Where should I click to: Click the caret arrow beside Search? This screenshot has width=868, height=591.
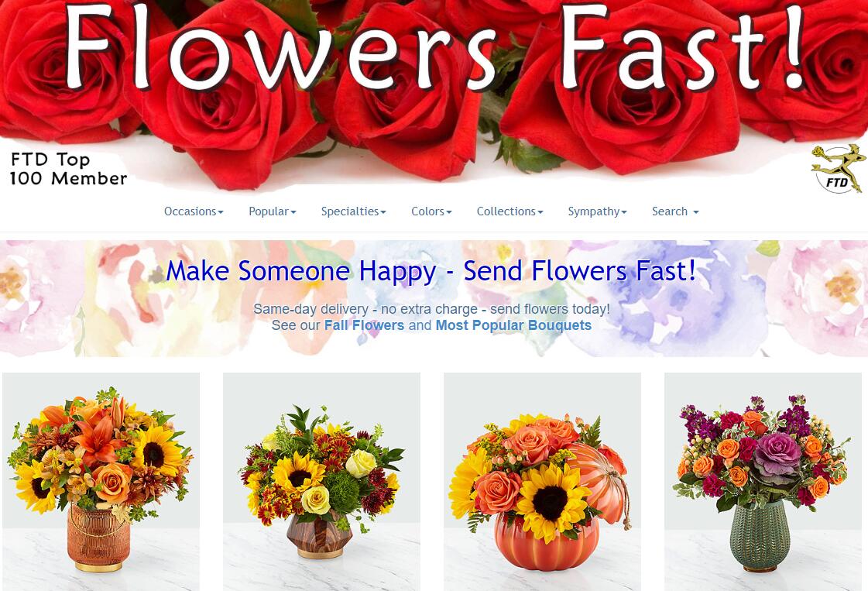pos(696,212)
